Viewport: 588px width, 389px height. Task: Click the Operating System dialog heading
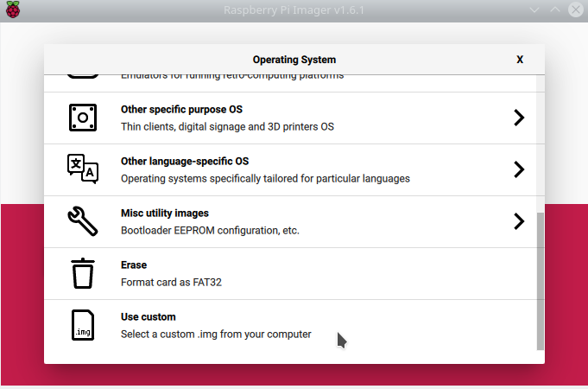pos(294,60)
